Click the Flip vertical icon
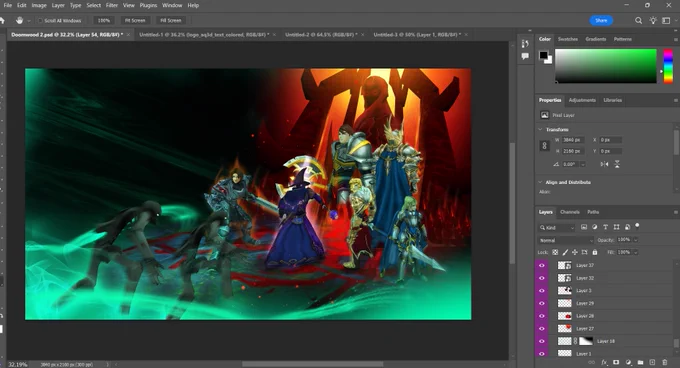This screenshot has height=368, width=680. point(617,164)
